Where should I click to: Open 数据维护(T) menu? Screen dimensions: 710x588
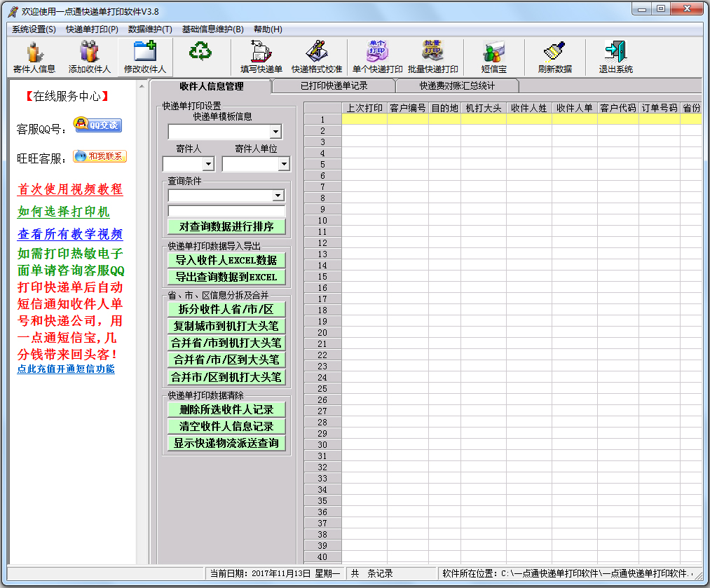point(150,29)
